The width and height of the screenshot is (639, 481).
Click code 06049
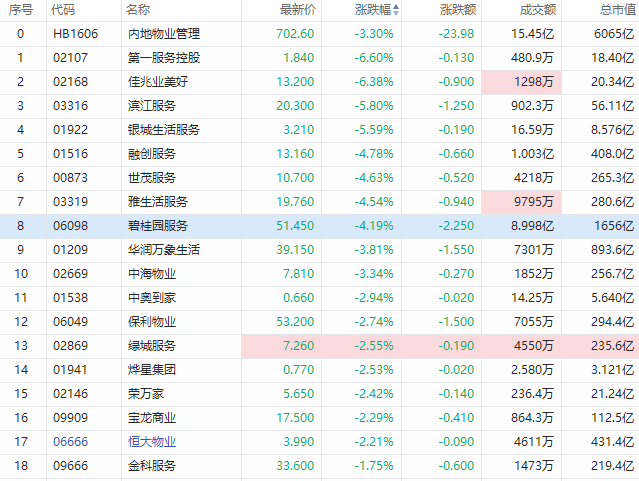[x=71, y=322]
